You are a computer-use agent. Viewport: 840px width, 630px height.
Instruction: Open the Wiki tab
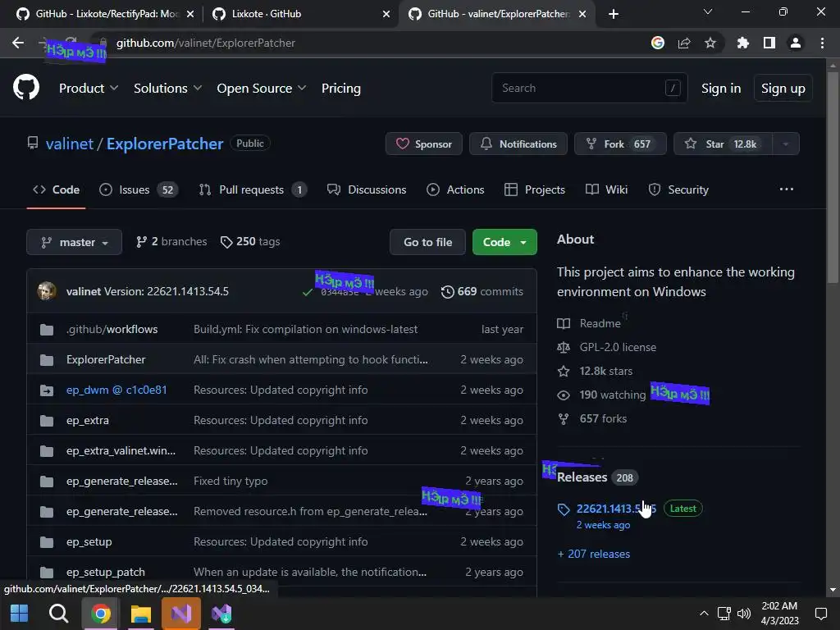coord(606,189)
